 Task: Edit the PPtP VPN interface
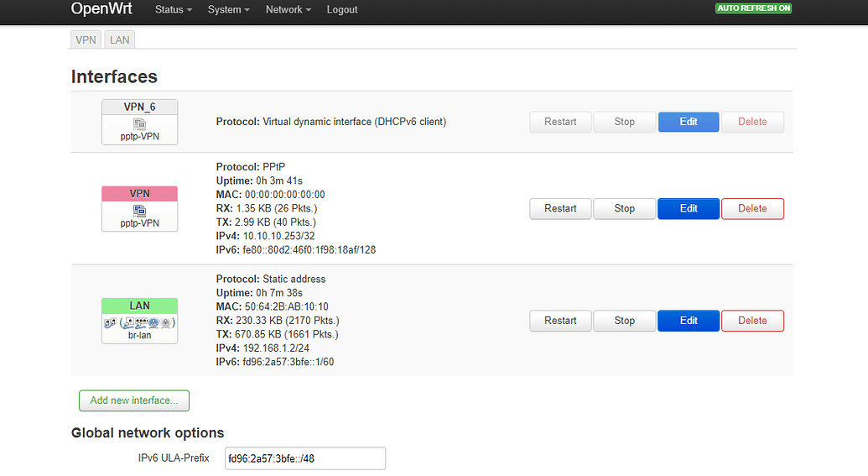click(x=689, y=208)
